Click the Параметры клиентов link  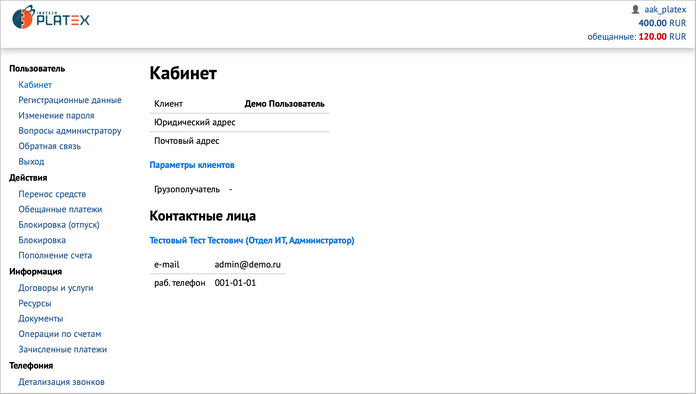pos(192,165)
